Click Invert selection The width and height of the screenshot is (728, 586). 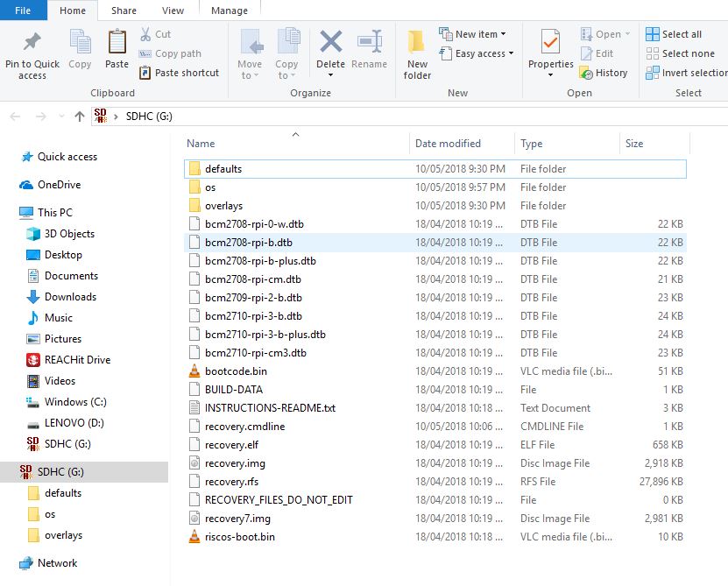687,73
